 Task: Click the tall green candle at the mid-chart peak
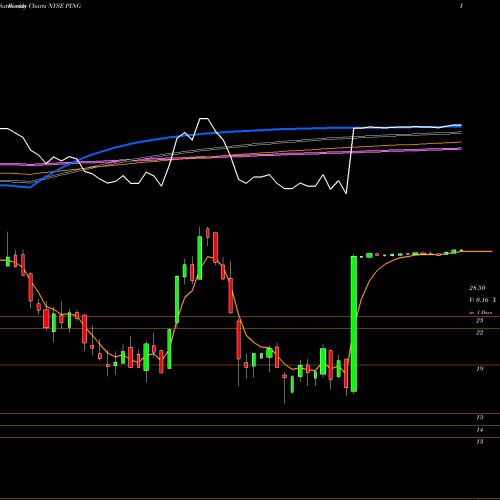click(x=200, y=258)
